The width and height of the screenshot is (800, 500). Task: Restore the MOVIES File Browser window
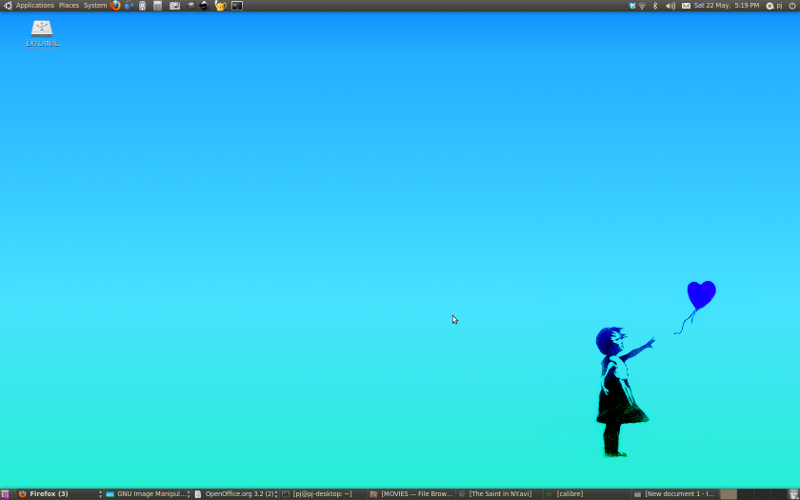[x=412, y=494]
